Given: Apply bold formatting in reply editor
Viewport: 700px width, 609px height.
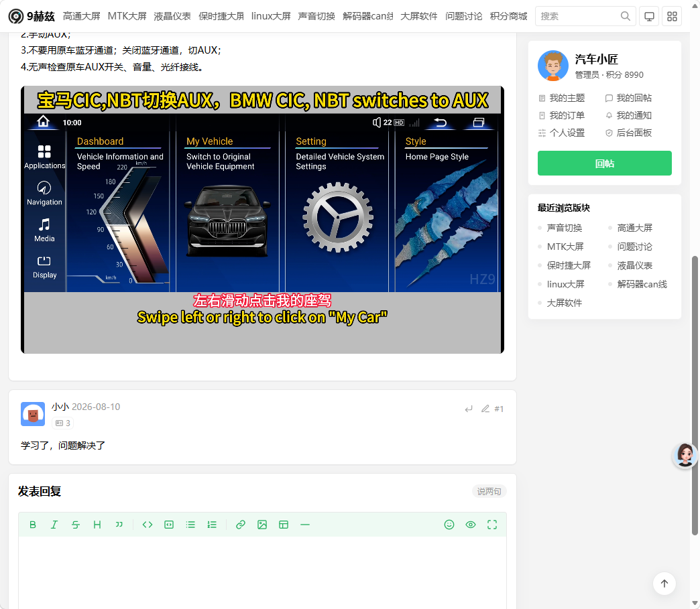Looking at the screenshot, I should 33,525.
